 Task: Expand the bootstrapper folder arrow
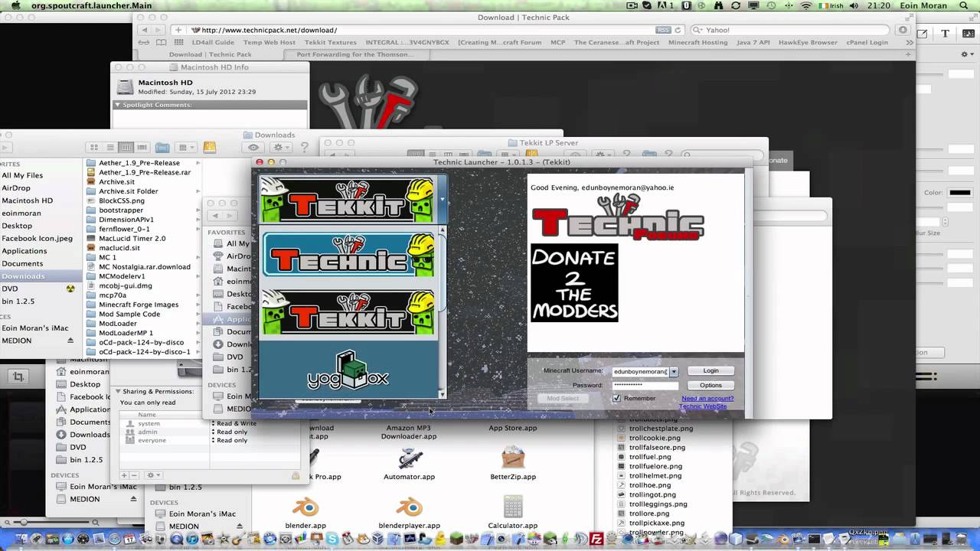(198, 210)
